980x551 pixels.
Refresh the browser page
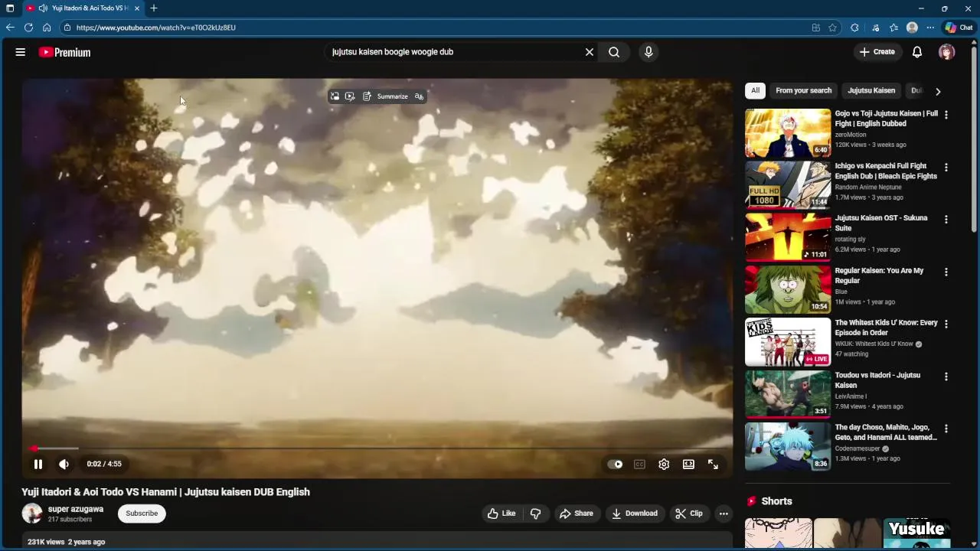coord(28,28)
